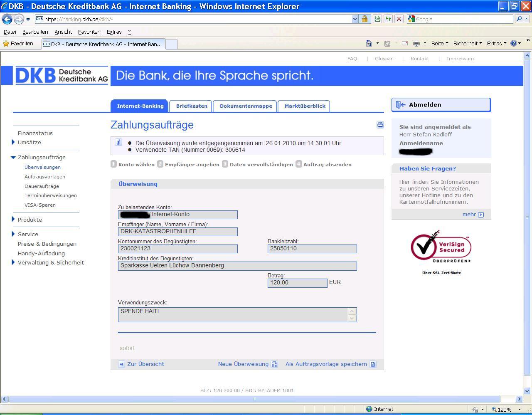Screen dimensions: 532x415
Task: Refresh the page with the green arrows
Action: point(388,19)
